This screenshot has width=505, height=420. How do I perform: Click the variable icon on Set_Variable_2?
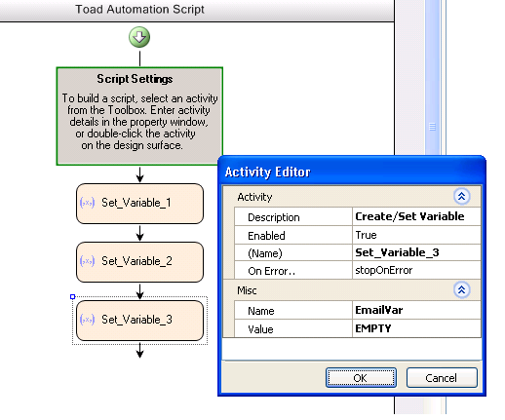click(x=87, y=261)
